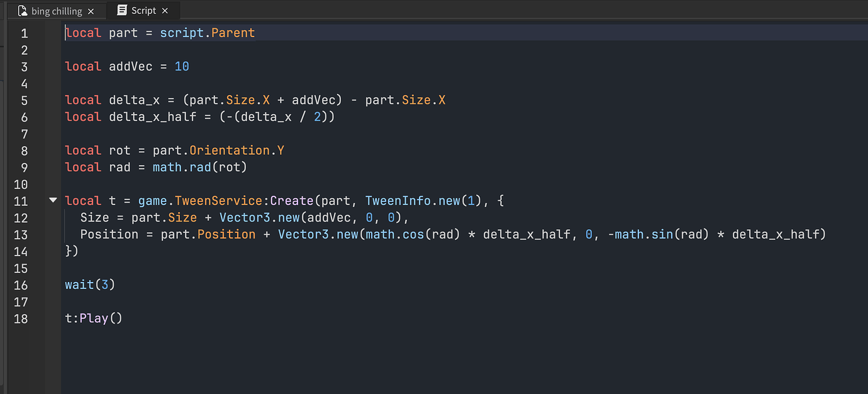Screen dimensions: 868x394
Task: Click the cloud file icon on bing chilling tab
Action: click(x=23, y=11)
